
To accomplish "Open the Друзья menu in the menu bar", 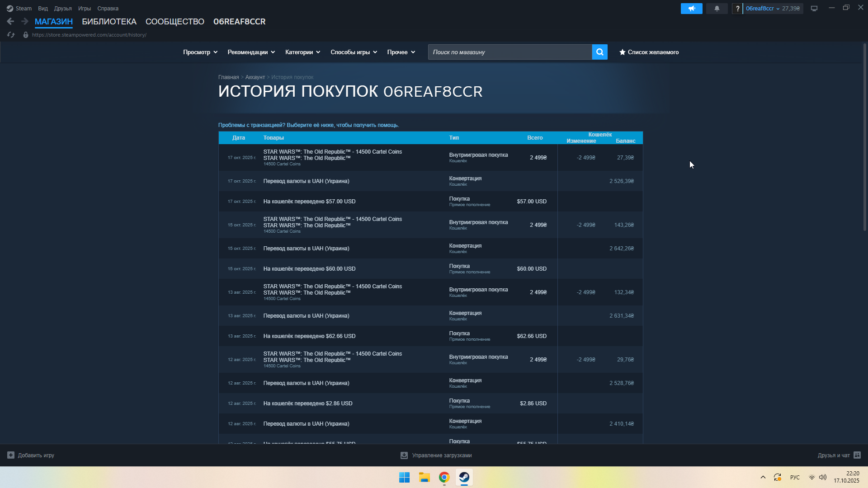I will coord(63,9).
